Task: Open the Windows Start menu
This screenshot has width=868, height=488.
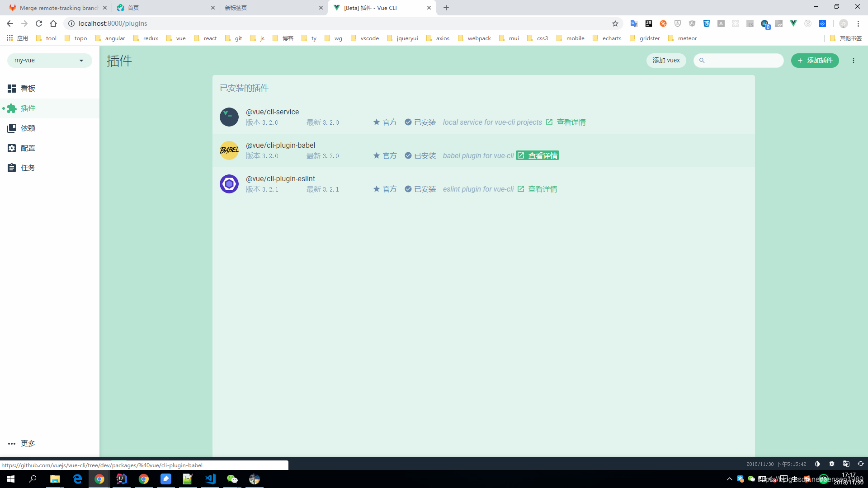Action: tap(11, 479)
